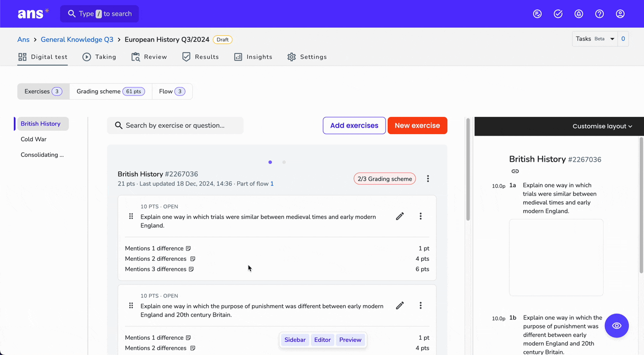Open the chat messages icon in header

(x=537, y=14)
